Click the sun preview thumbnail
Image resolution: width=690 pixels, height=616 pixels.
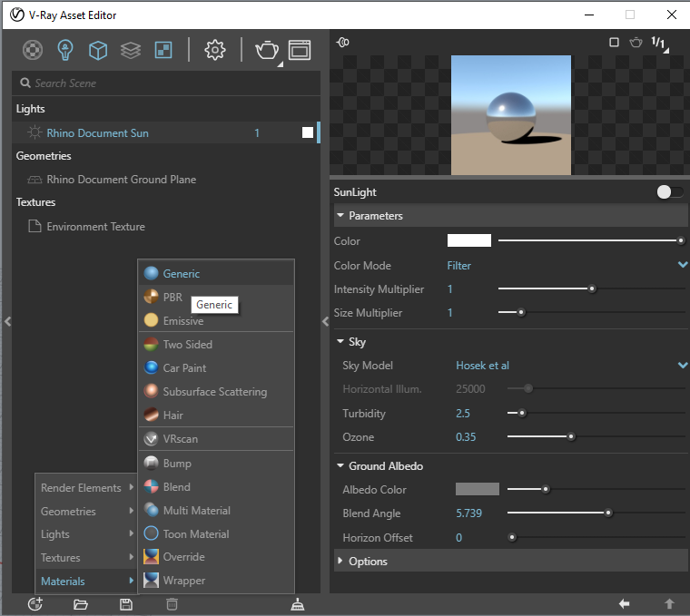click(x=511, y=115)
